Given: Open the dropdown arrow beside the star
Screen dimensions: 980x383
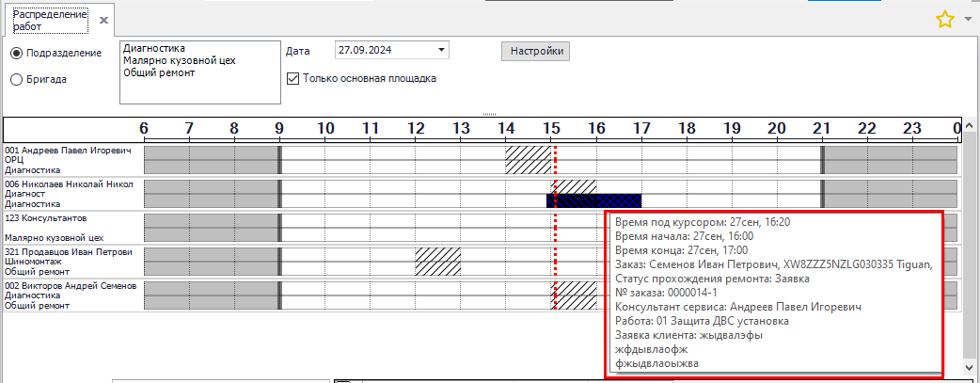Looking at the screenshot, I should [969, 19].
